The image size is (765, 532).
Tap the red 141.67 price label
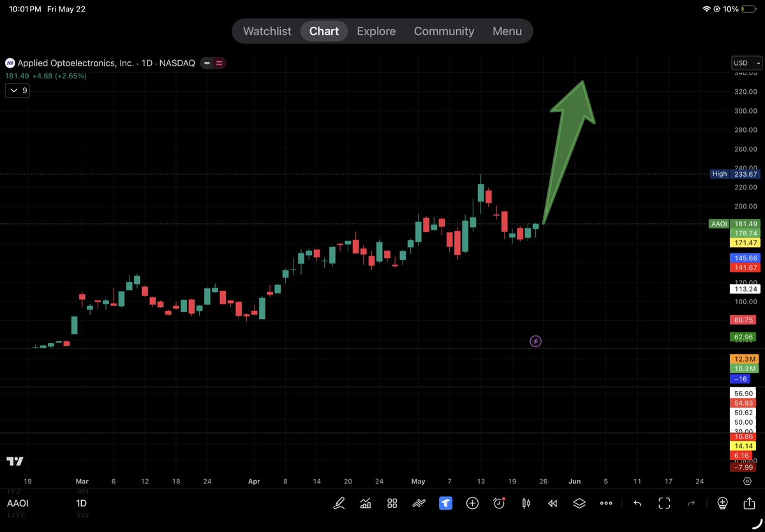click(x=745, y=267)
